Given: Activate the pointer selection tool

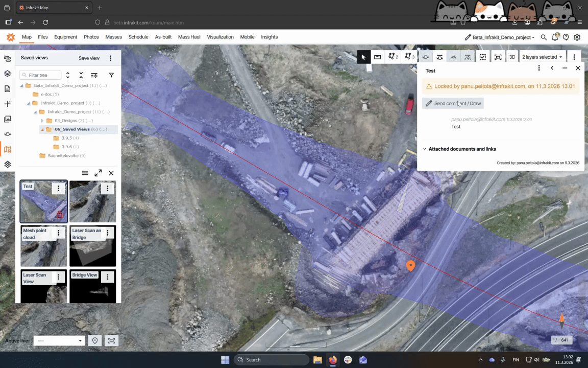Looking at the screenshot, I should click(x=363, y=57).
